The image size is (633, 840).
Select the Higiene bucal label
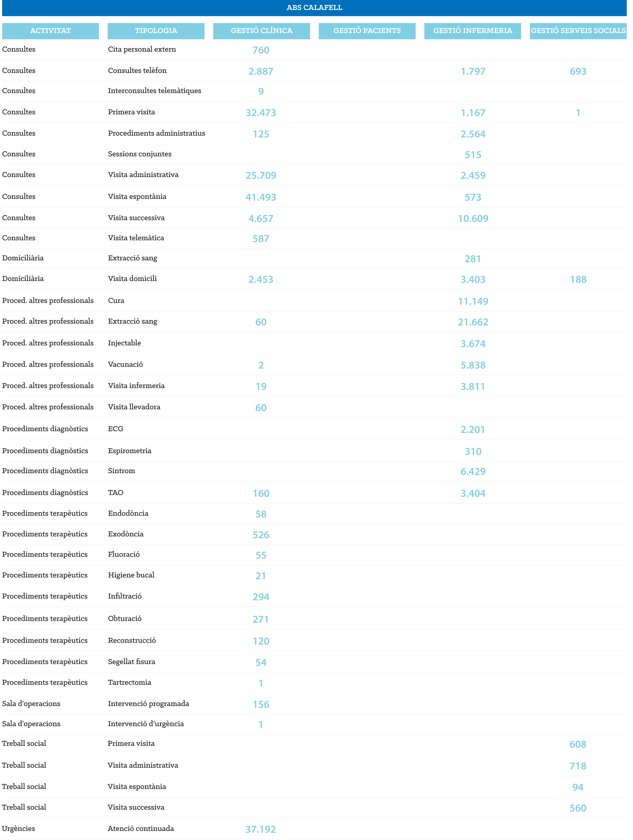point(131,575)
